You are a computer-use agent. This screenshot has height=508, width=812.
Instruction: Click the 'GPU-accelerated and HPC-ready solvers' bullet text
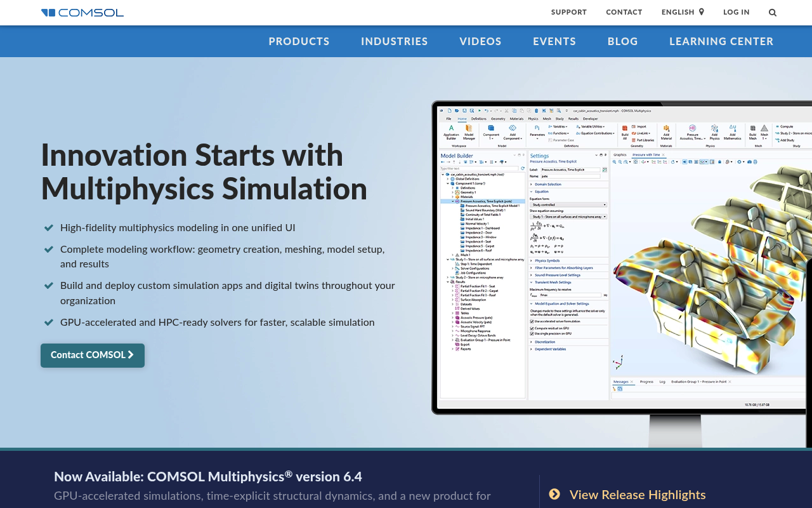(x=218, y=322)
